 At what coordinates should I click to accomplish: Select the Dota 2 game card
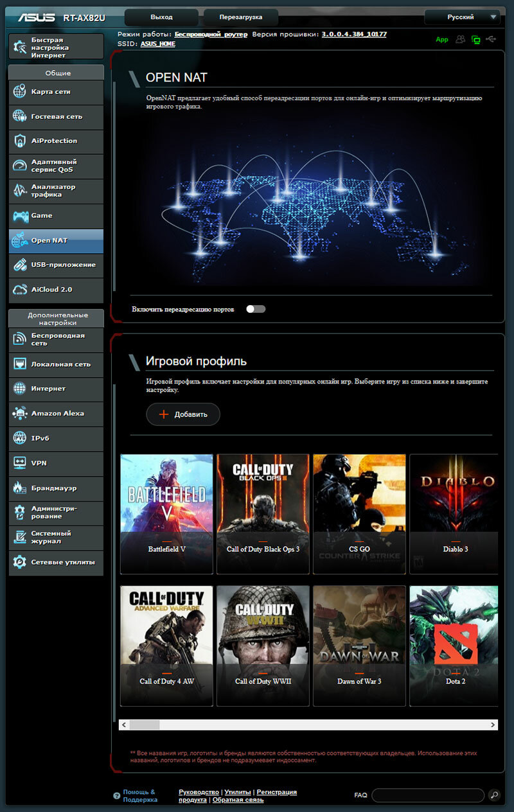pyautogui.click(x=454, y=646)
